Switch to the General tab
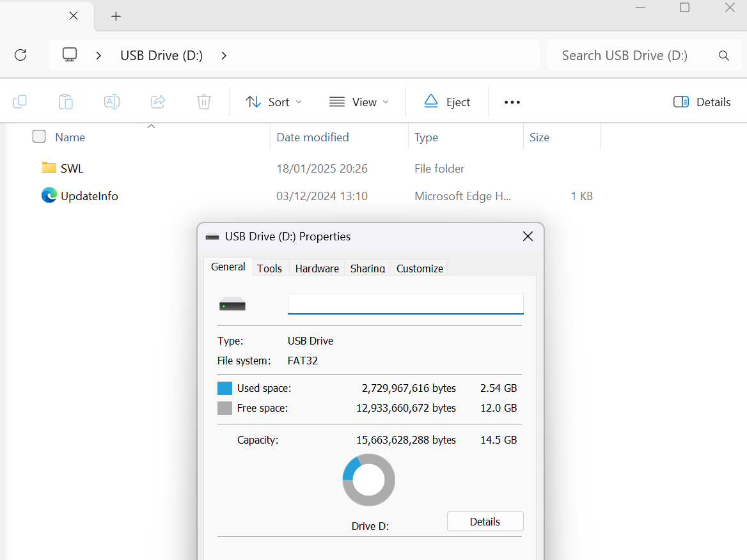The image size is (747, 560). click(x=228, y=267)
